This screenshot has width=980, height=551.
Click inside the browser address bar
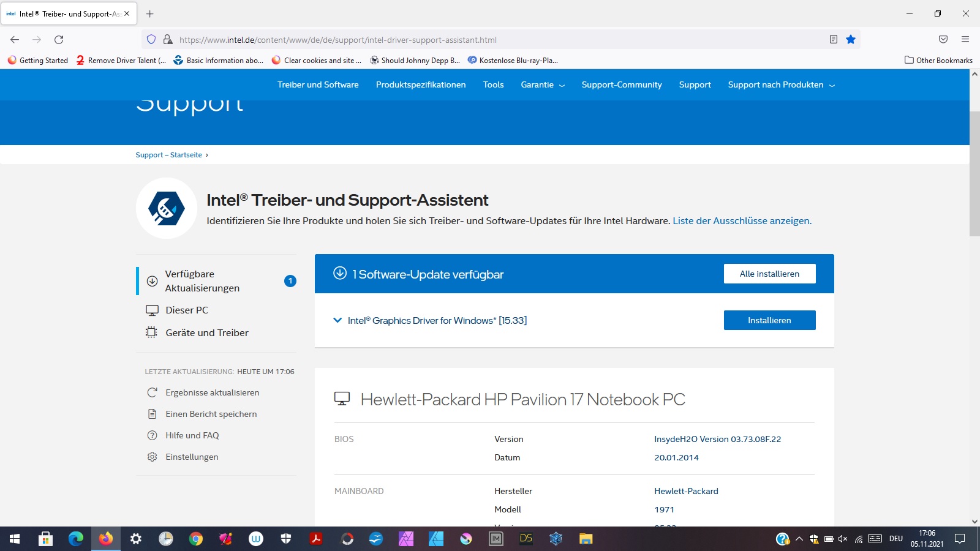pyautogui.click(x=429, y=39)
